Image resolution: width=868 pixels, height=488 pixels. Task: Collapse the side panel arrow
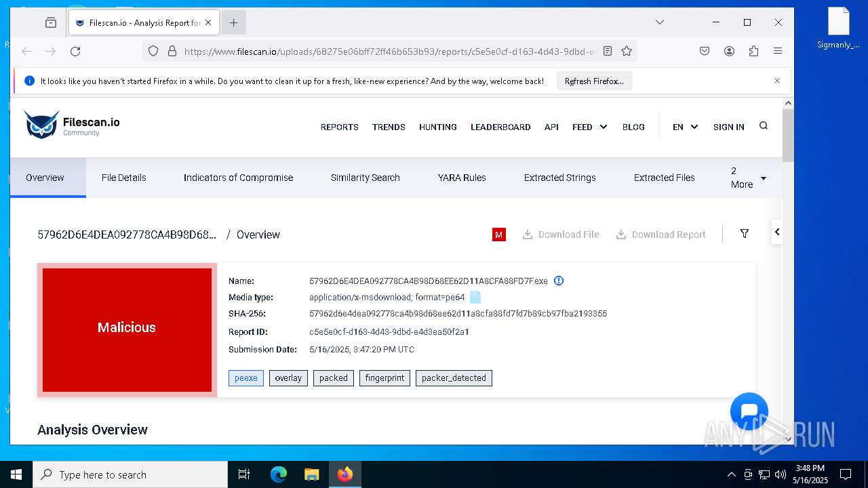coord(777,232)
